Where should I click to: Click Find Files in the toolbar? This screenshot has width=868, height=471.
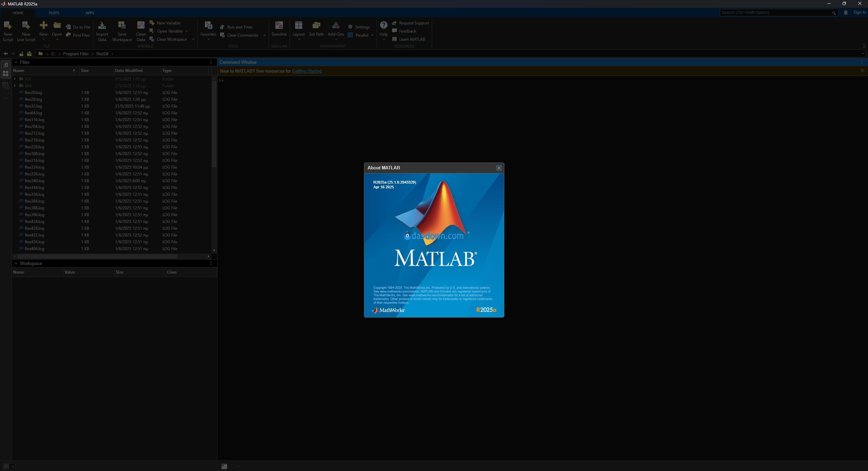coord(78,35)
